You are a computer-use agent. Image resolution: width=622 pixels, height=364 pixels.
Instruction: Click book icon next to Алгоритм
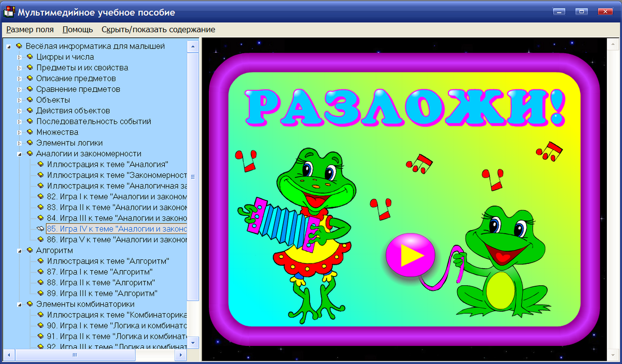click(x=30, y=251)
